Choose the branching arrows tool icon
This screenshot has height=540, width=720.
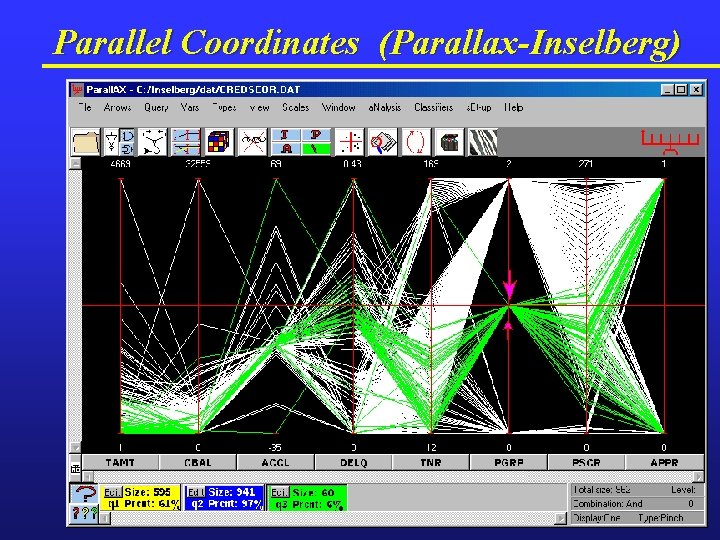[x=153, y=142]
